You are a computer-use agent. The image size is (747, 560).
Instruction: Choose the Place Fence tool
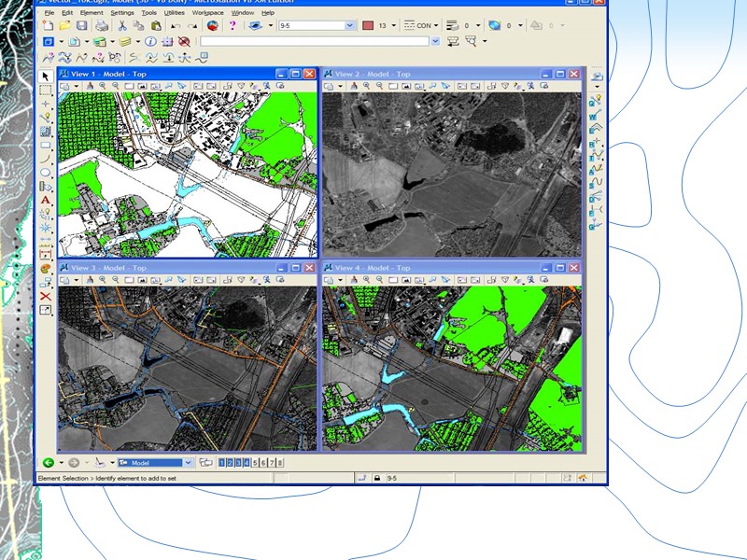[46, 90]
